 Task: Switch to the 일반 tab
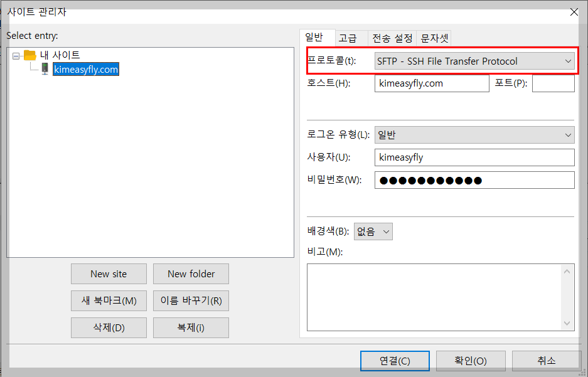(314, 38)
